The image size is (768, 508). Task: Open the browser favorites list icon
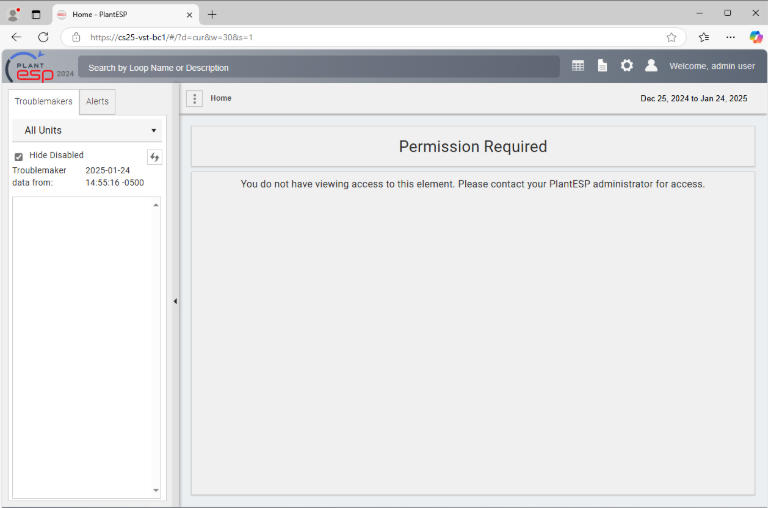coord(704,37)
